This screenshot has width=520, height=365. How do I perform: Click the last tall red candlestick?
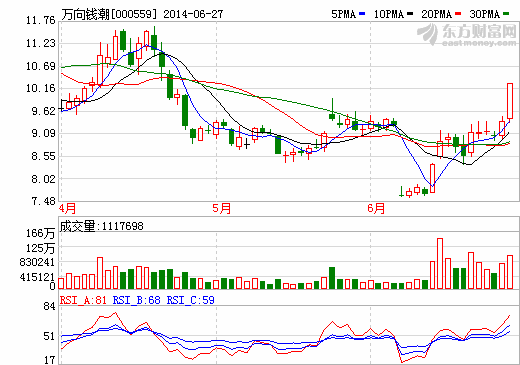pyautogui.click(x=510, y=101)
